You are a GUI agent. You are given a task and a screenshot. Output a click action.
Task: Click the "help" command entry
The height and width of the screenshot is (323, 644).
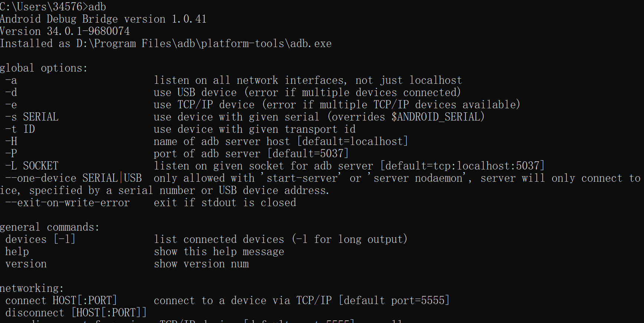click(x=17, y=251)
